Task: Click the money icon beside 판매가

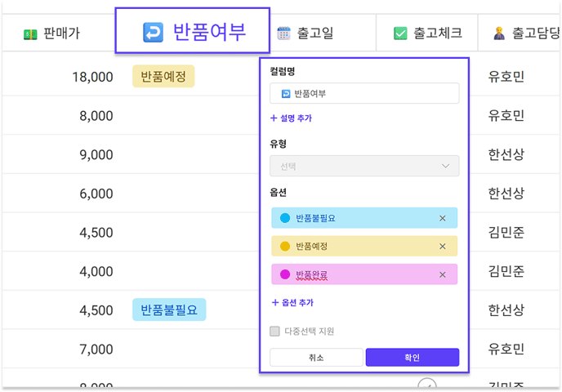Action: pyautogui.click(x=30, y=34)
